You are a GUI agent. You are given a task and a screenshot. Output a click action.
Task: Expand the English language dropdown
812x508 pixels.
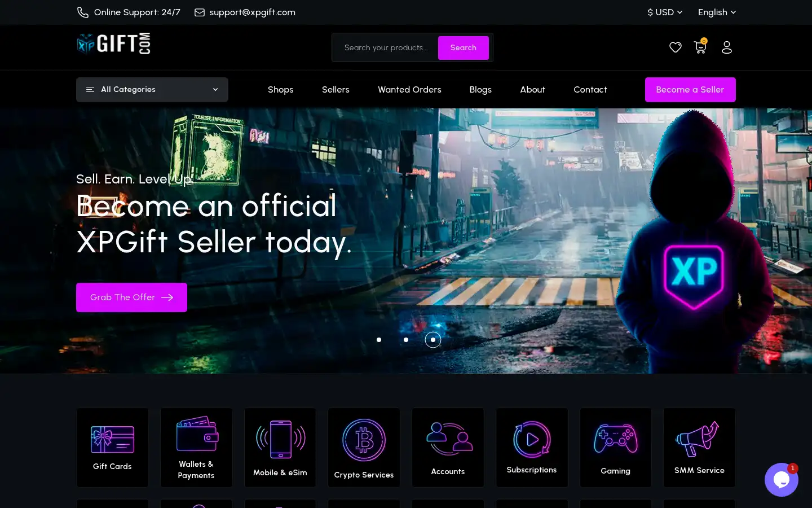pyautogui.click(x=717, y=12)
